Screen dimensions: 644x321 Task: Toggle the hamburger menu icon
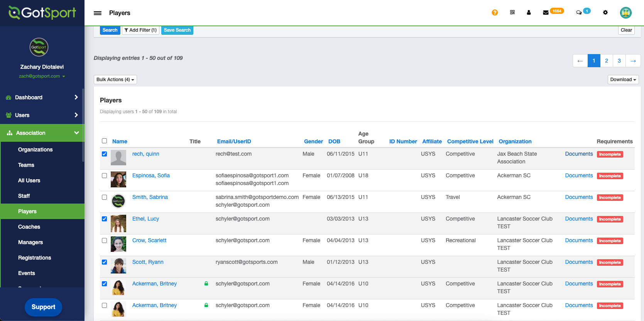[98, 13]
